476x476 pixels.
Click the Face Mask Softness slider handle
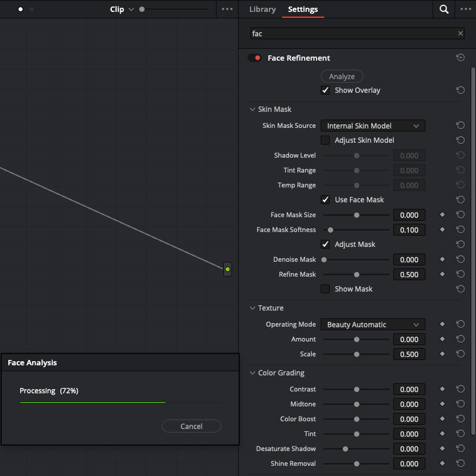[x=330, y=230]
